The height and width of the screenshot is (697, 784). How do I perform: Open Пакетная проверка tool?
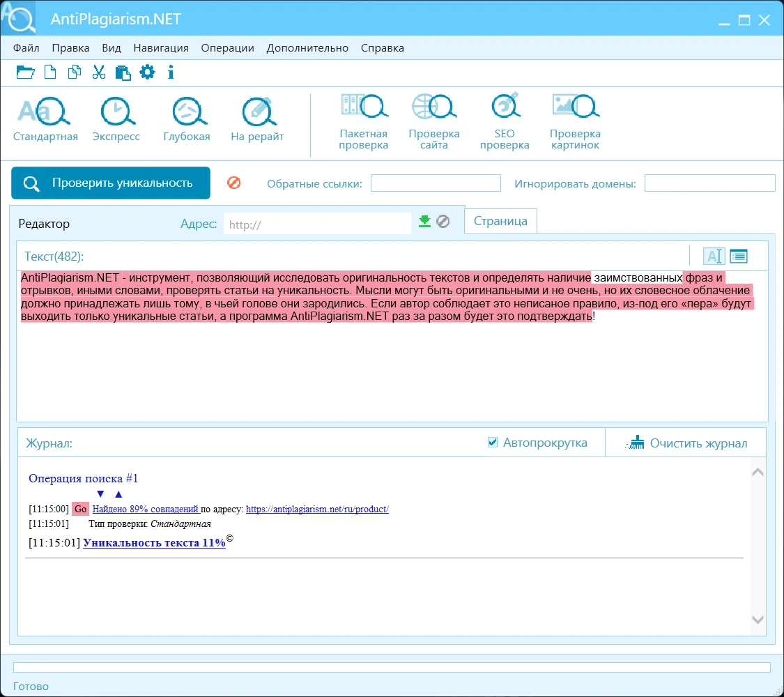[x=364, y=121]
